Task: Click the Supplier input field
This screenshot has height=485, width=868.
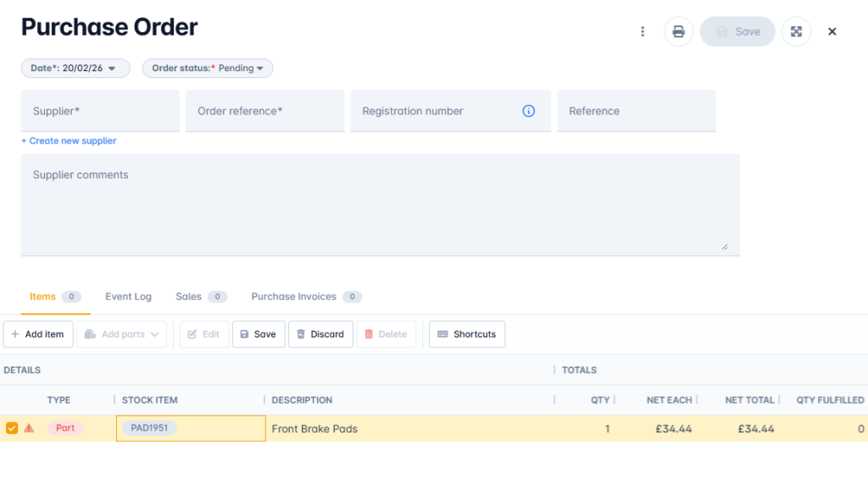Action: 100,111
